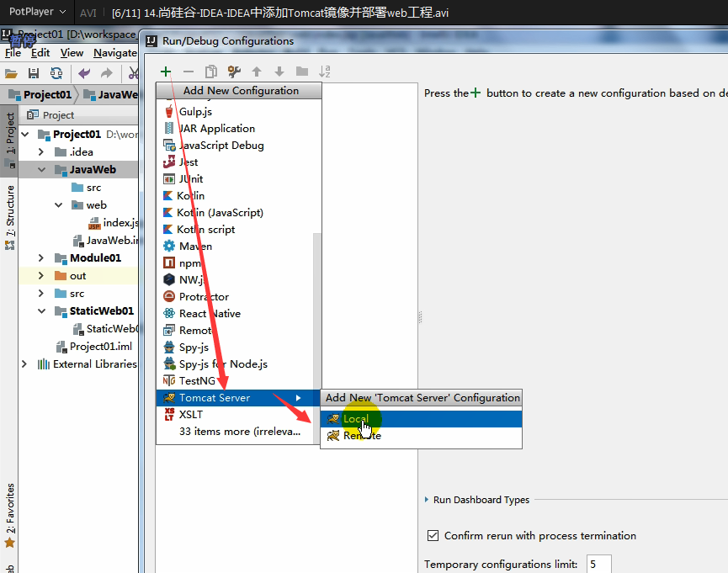The image size is (728, 573).
Task: Select JAR Application configuration type
Action: [238, 128]
